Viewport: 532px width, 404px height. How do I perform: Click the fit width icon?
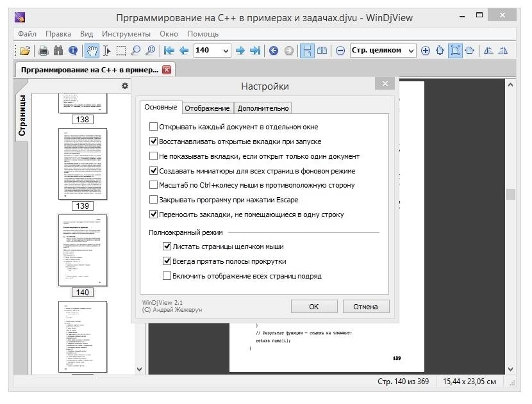(470, 51)
